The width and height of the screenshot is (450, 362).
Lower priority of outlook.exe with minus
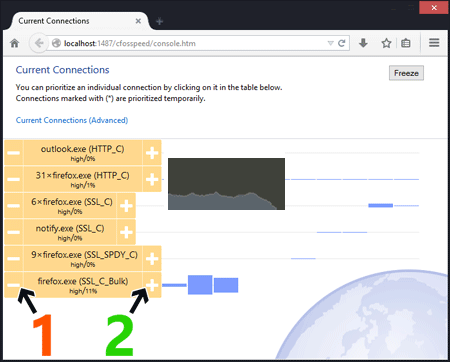click(x=13, y=153)
